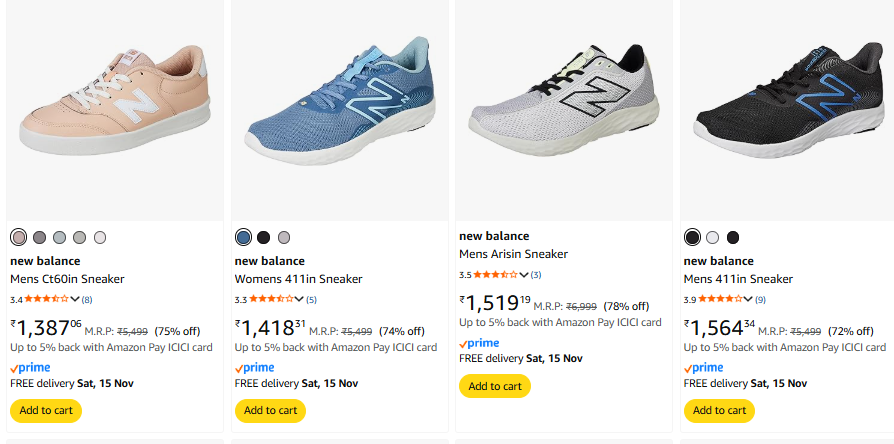The image size is (894, 444).
Task: Expand the rating dropdown for Mens 411in Sneaker
Action: tap(748, 299)
